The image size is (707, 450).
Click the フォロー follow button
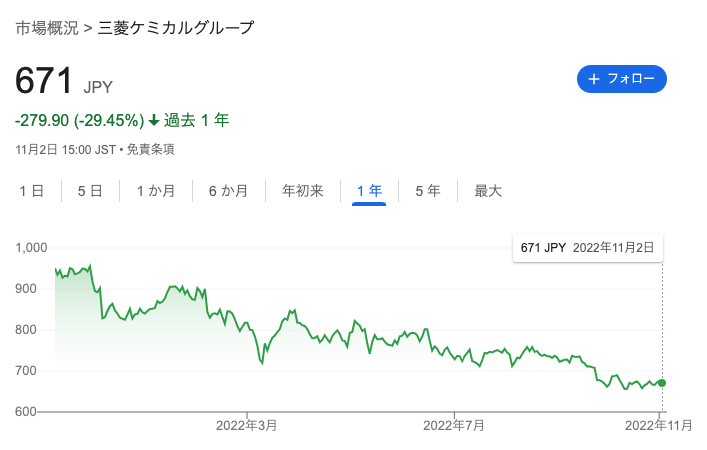(622, 79)
